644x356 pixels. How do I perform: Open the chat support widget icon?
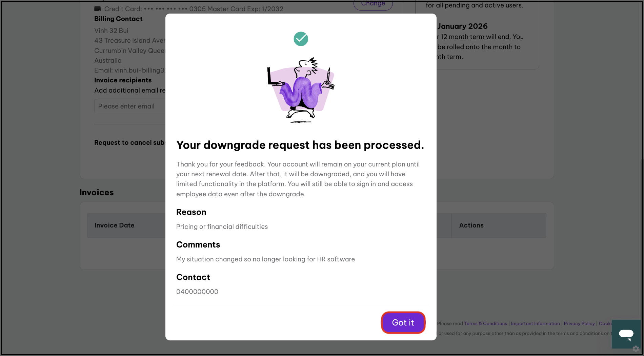[626, 334]
